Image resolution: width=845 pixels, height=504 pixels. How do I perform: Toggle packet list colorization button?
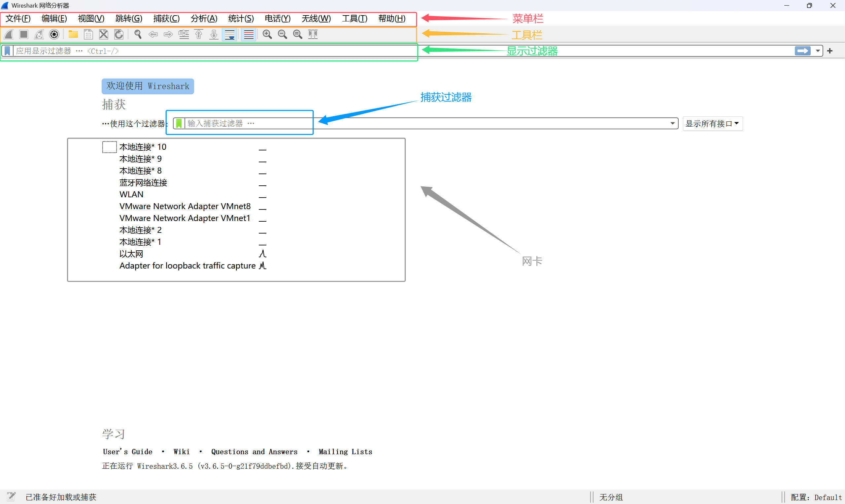[x=249, y=34]
